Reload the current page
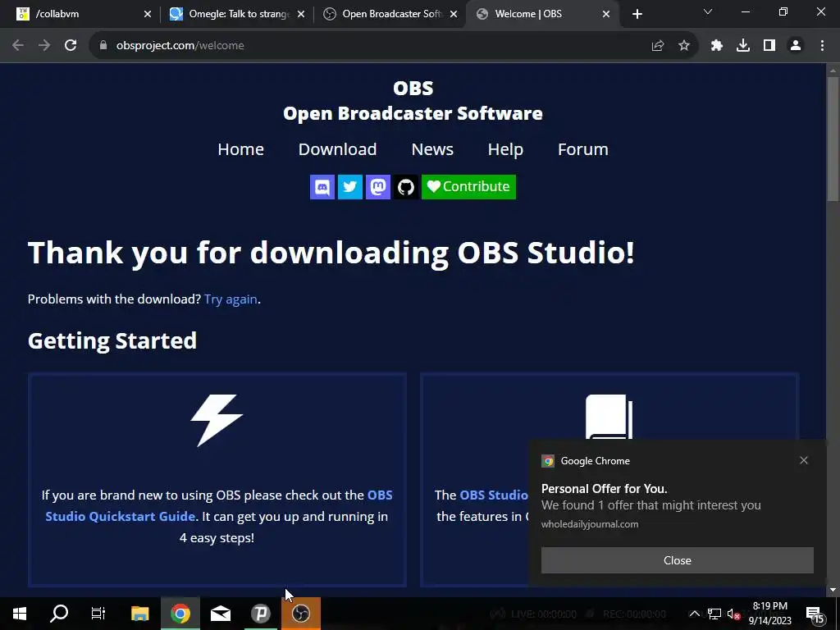840x630 pixels. coord(71,46)
